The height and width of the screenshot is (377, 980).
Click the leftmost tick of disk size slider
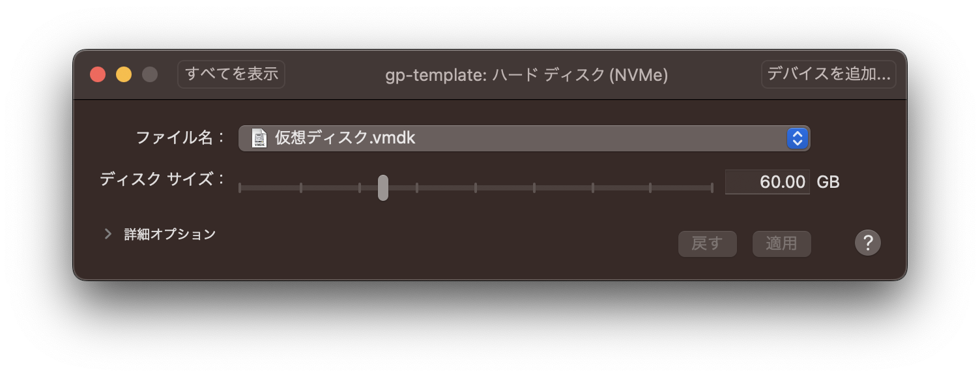240,188
